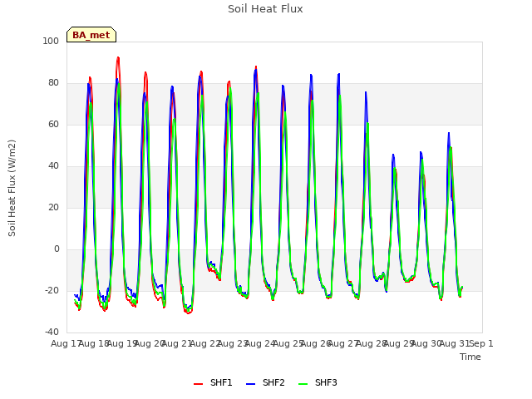Click the Soil Heat Flux chart title

click(265, 9)
